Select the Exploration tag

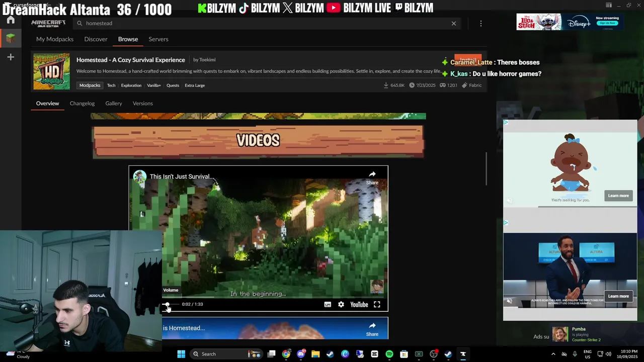(x=131, y=85)
